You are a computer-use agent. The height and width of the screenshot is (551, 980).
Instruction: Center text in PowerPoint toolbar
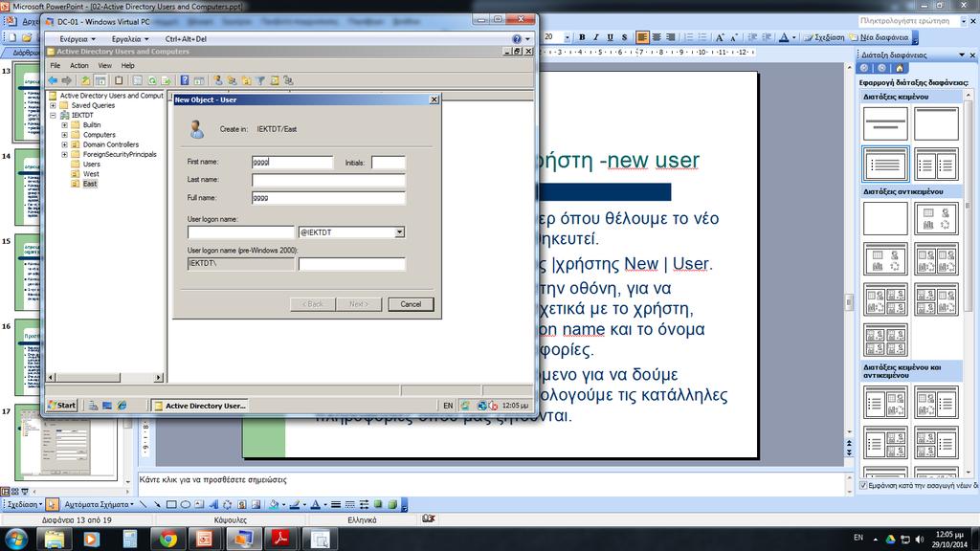657,37
